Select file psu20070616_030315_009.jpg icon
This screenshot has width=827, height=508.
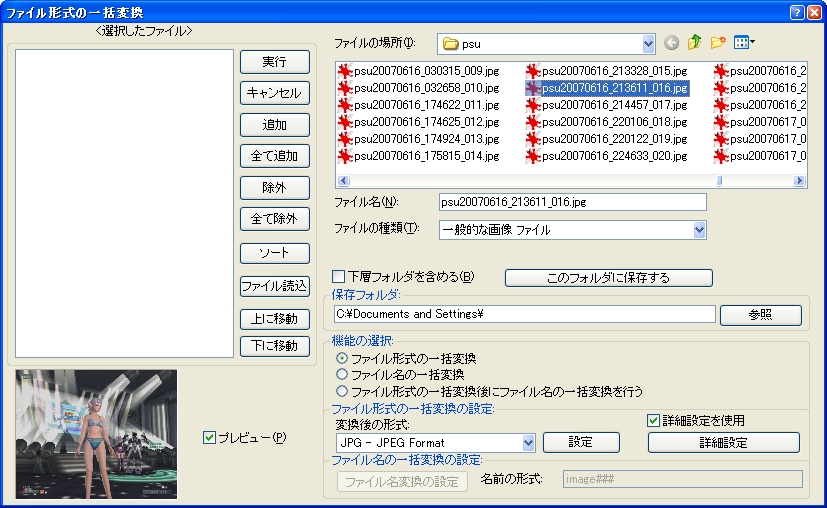(x=346, y=71)
